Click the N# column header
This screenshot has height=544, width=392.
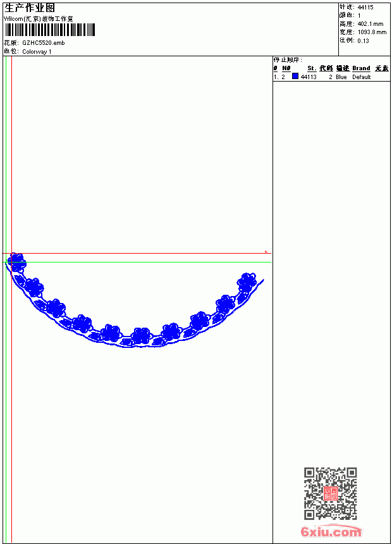click(x=286, y=68)
